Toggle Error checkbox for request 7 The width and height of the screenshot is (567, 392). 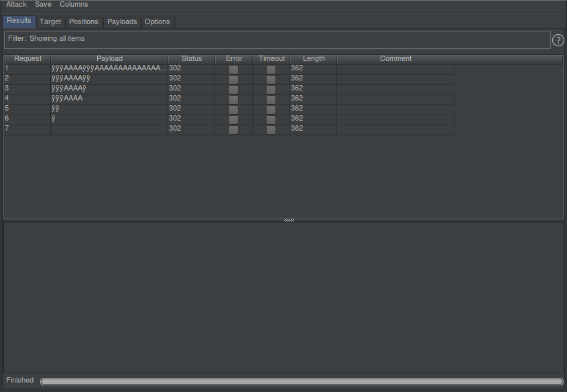233,129
